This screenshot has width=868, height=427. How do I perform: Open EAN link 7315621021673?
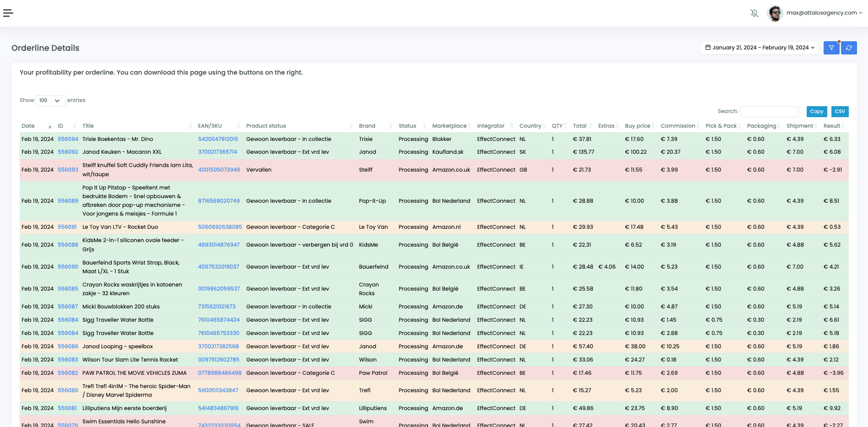click(217, 307)
